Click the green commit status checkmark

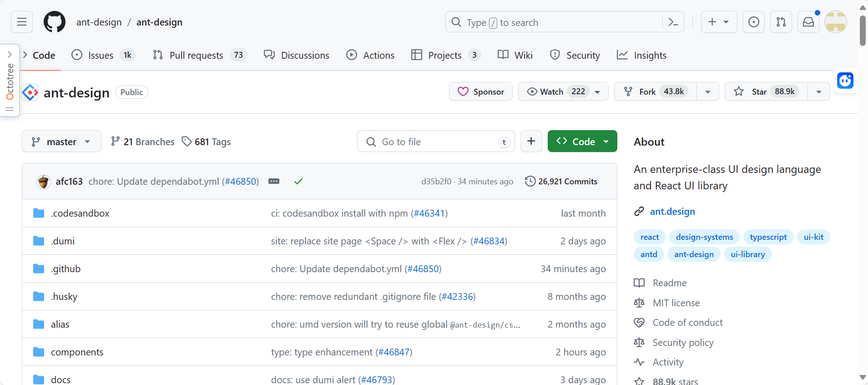click(298, 181)
